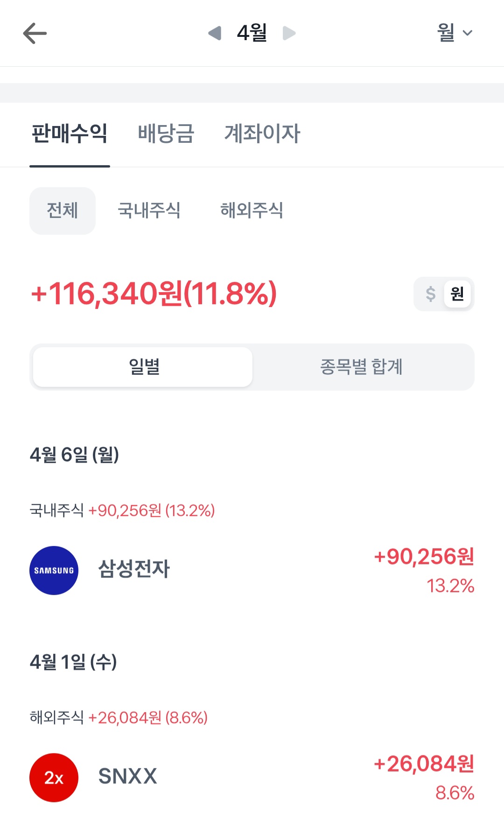Click the chevron next to 월

click(x=468, y=33)
